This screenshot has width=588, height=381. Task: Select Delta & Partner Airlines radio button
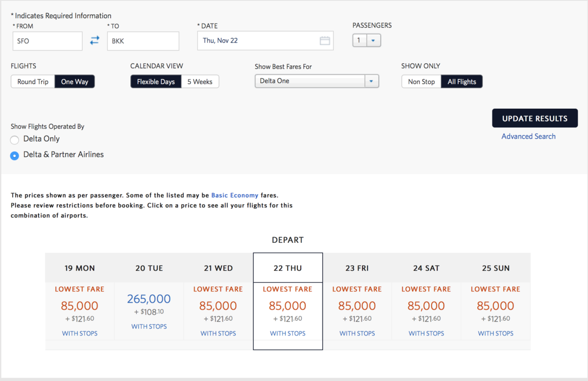click(x=15, y=155)
